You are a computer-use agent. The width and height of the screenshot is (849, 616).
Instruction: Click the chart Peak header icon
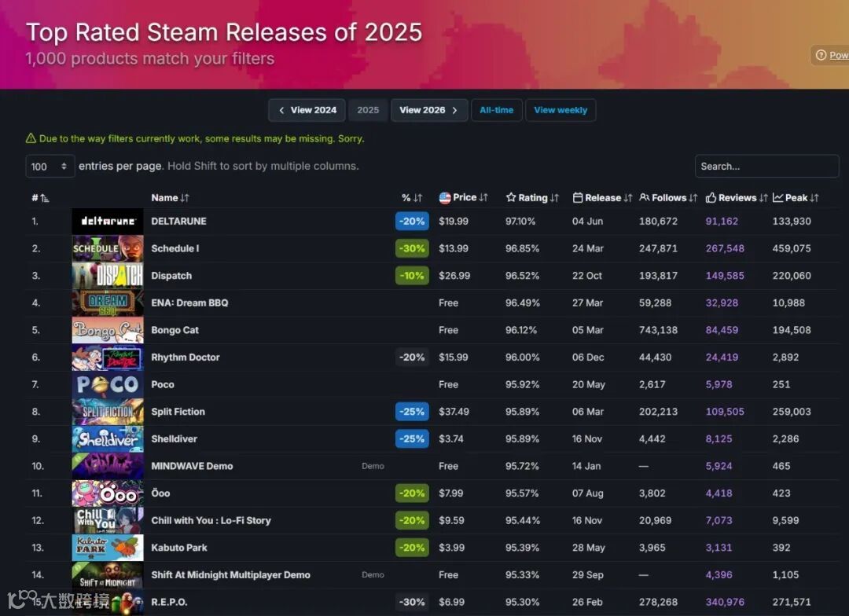(777, 197)
